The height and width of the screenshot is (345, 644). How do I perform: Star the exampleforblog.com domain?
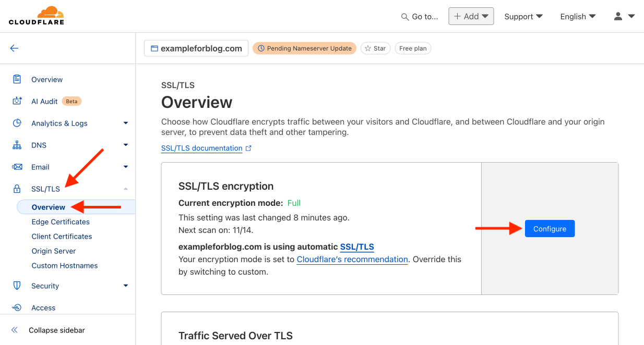[375, 48]
